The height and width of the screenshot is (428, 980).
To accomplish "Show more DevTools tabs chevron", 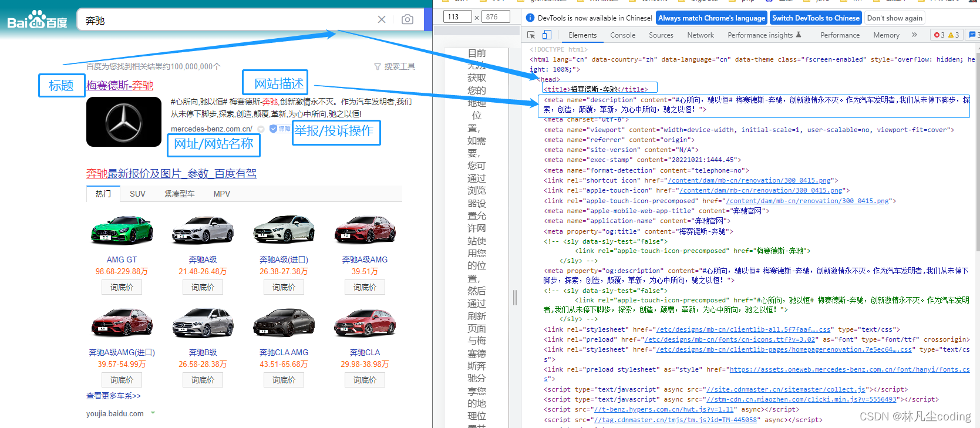I will point(914,35).
